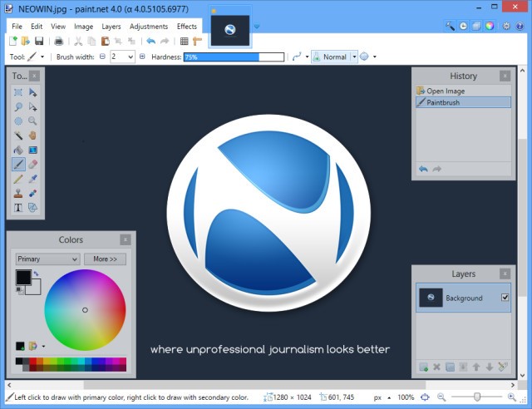Select the Pencil tool
The width and height of the screenshot is (532, 409).
[18, 179]
